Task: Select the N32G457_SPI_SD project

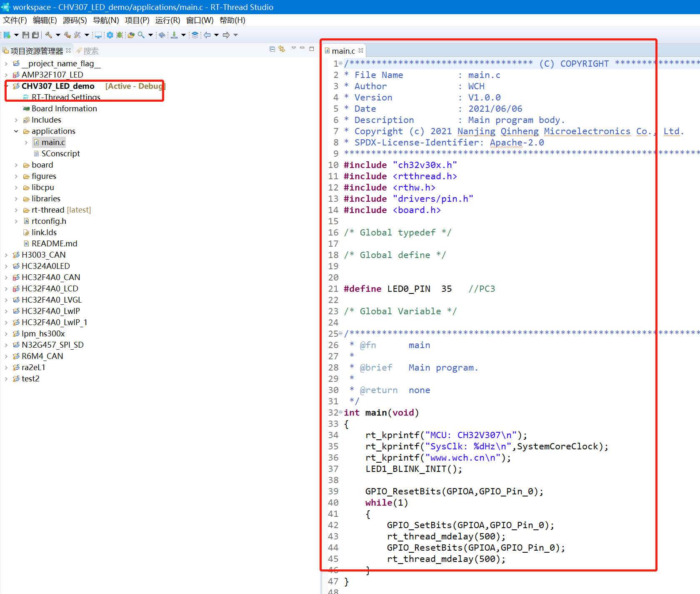Action: [48, 345]
